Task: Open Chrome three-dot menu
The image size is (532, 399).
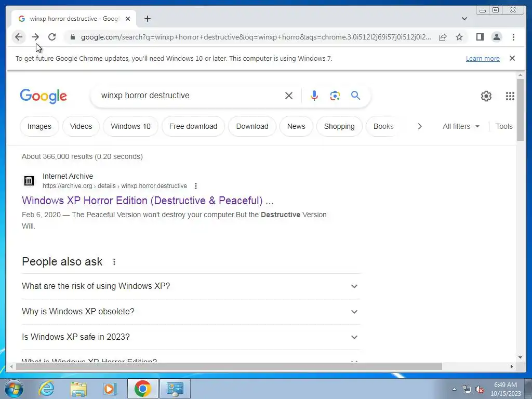Action: coord(513,37)
